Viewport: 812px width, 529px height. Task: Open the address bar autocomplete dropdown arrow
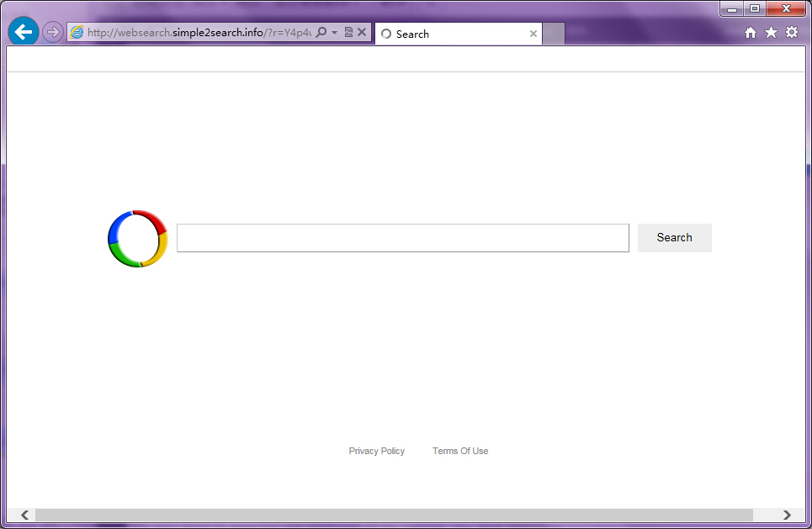point(335,33)
